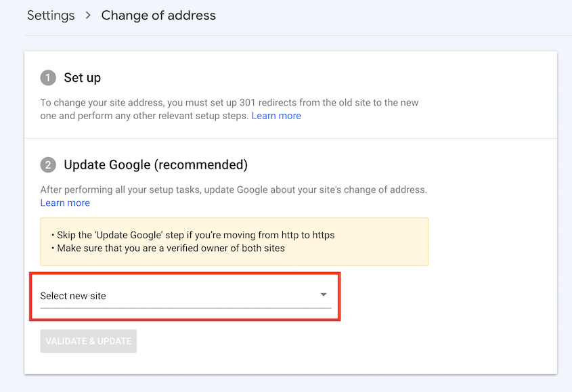The height and width of the screenshot is (392, 572).
Task: Click the step 1 numbered circle icon
Action: 47,77
